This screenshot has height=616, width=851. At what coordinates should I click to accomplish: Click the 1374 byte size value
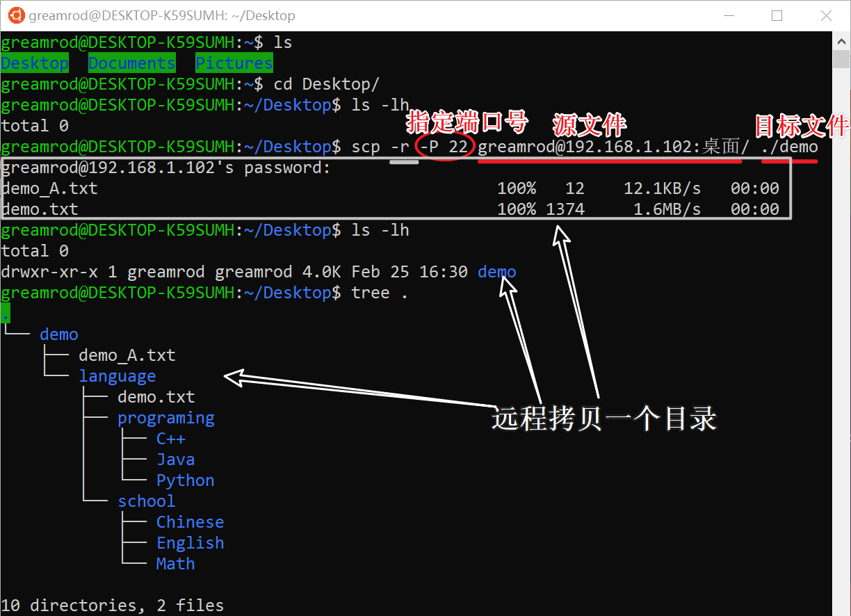[565, 209]
